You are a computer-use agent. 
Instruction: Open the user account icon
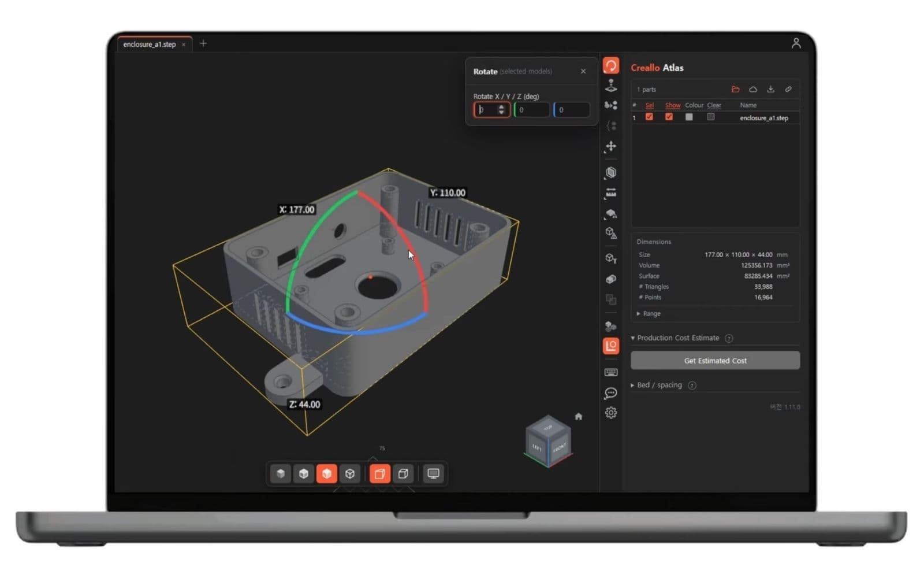(x=796, y=43)
